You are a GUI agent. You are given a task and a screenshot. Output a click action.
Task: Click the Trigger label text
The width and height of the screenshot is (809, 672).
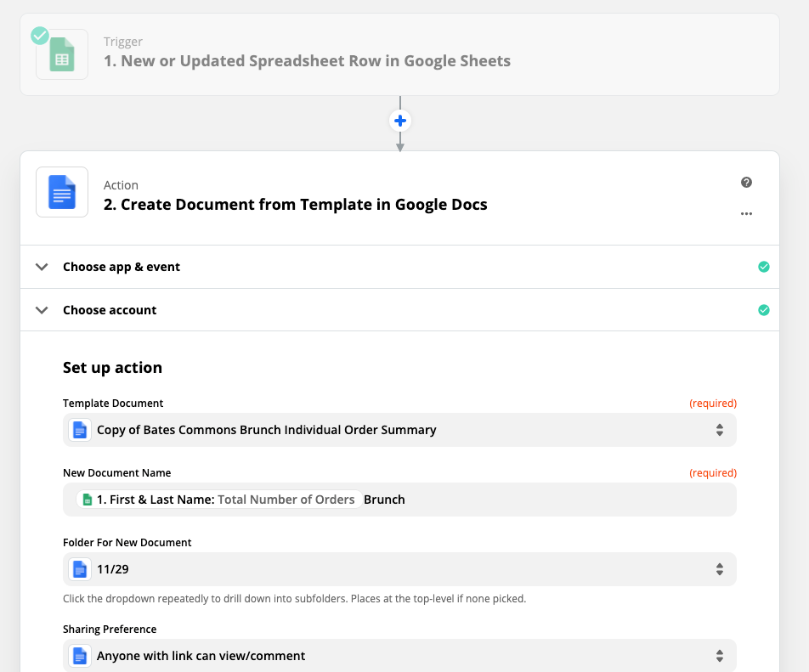(x=122, y=42)
